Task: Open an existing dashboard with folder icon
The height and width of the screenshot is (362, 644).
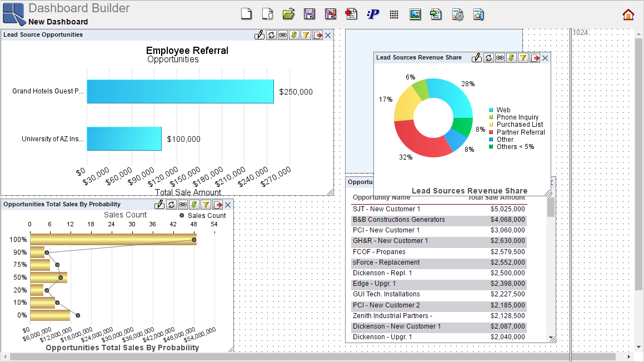Action: tap(288, 14)
